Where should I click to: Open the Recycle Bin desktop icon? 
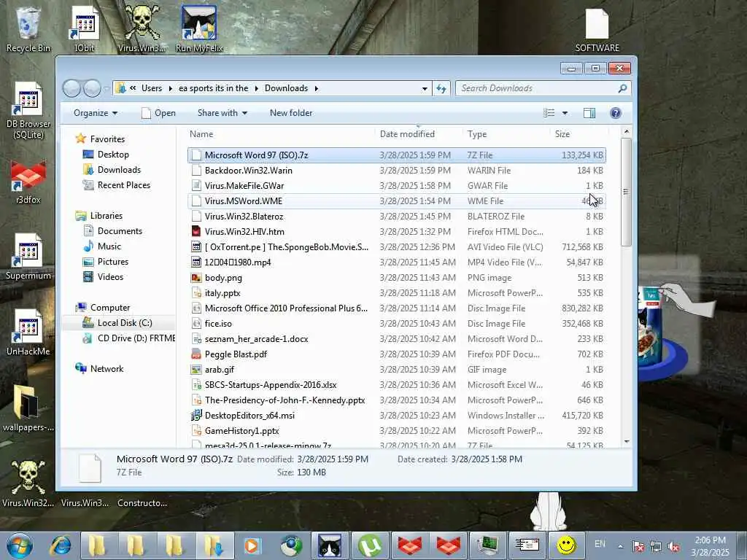tap(28, 28)
